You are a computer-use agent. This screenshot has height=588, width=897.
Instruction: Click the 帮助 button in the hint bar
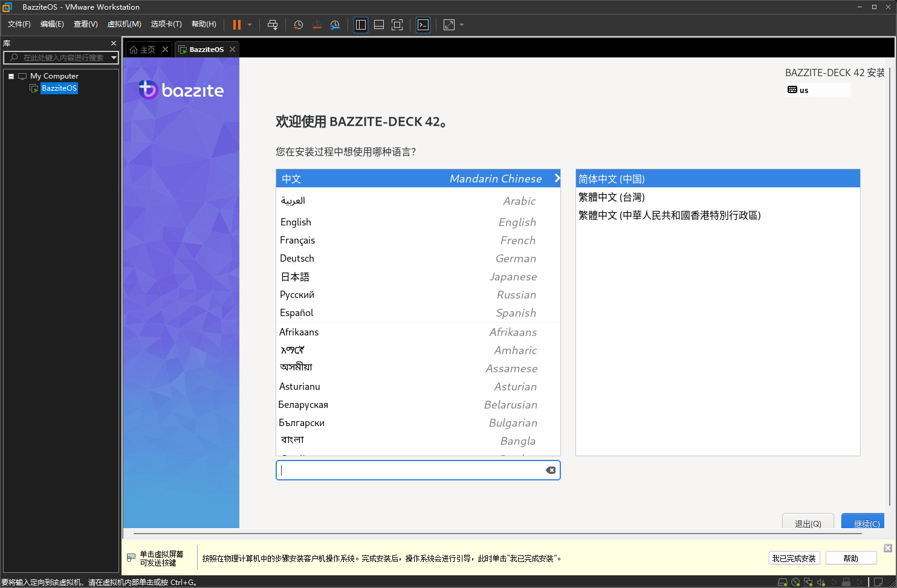851,558
